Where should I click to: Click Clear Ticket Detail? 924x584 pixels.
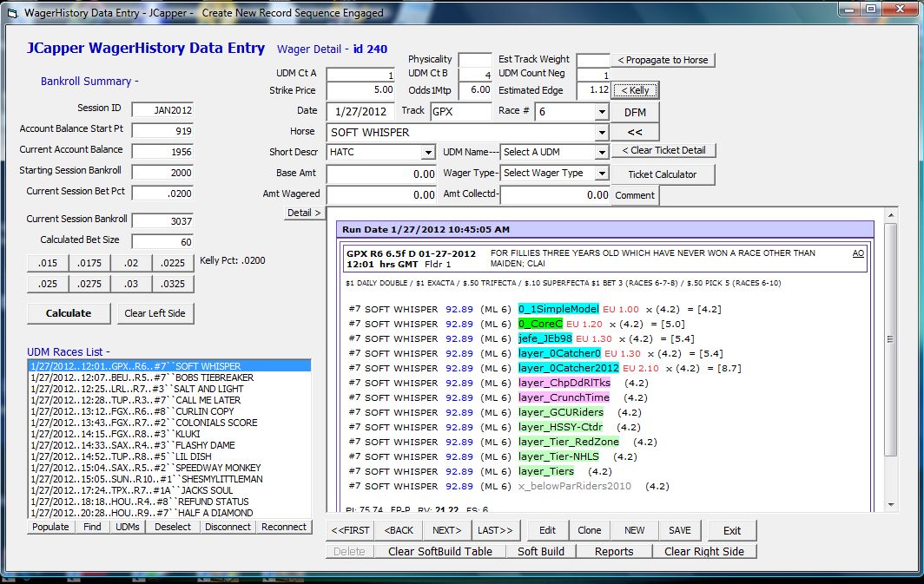663,150
